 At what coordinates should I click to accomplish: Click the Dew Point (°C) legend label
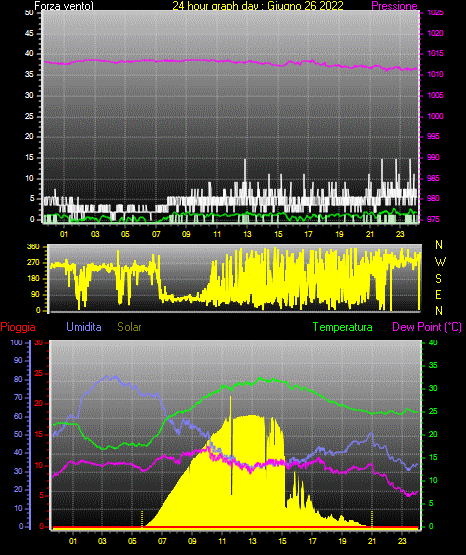pyautogui.click(x=427, y=327)
